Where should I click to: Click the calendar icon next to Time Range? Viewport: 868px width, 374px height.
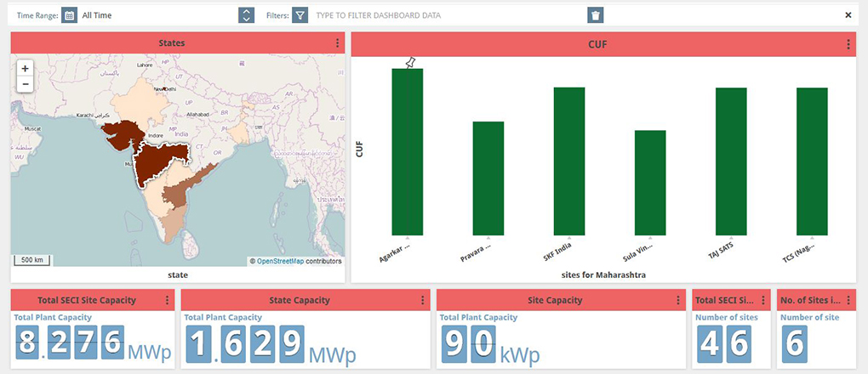pos(70,15)
